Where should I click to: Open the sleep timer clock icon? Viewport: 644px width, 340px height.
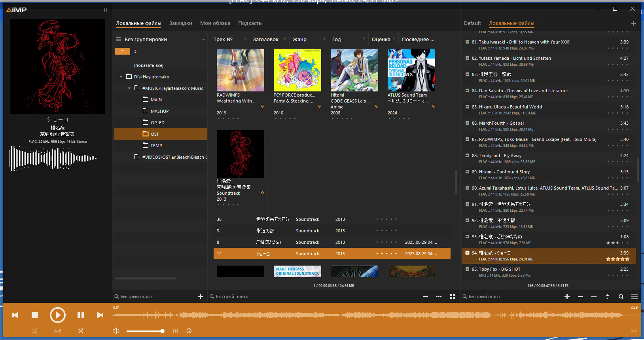(x=189, y=331)
